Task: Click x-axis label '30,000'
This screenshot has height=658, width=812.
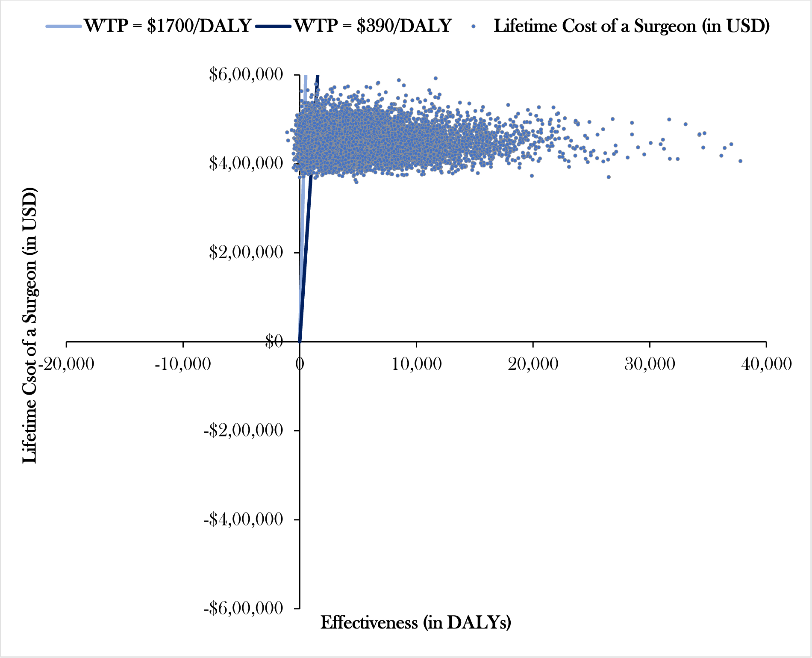Action: (650, 364)
